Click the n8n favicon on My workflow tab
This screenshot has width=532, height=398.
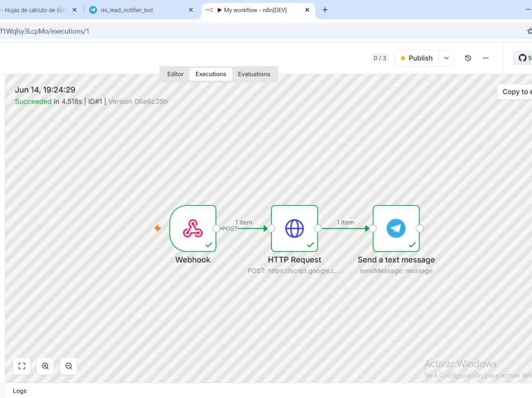click(209, 10)
